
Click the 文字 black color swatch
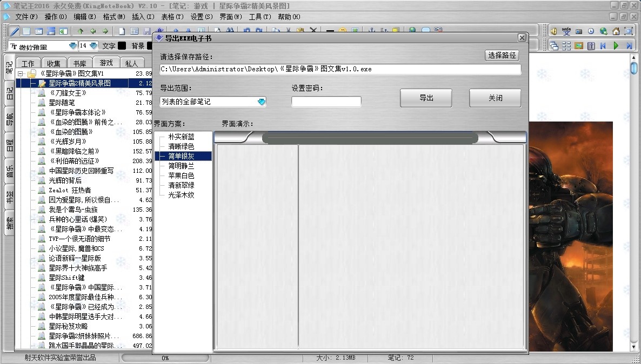click(x=122, y=46)
